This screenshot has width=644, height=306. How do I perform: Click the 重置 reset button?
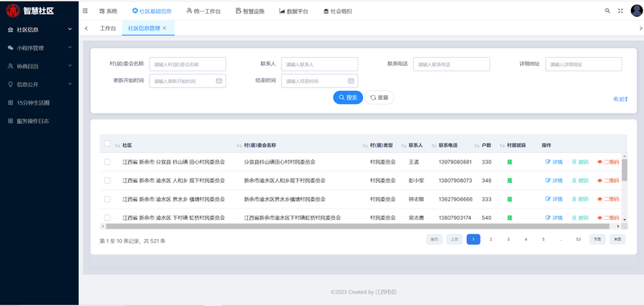pos(379,97)
